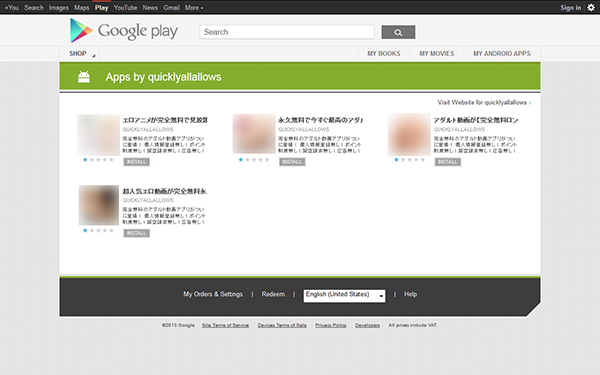The width and height of the screenshot is (600, 375).
Task: Open the Developers footer link
Action: (367, 325)
